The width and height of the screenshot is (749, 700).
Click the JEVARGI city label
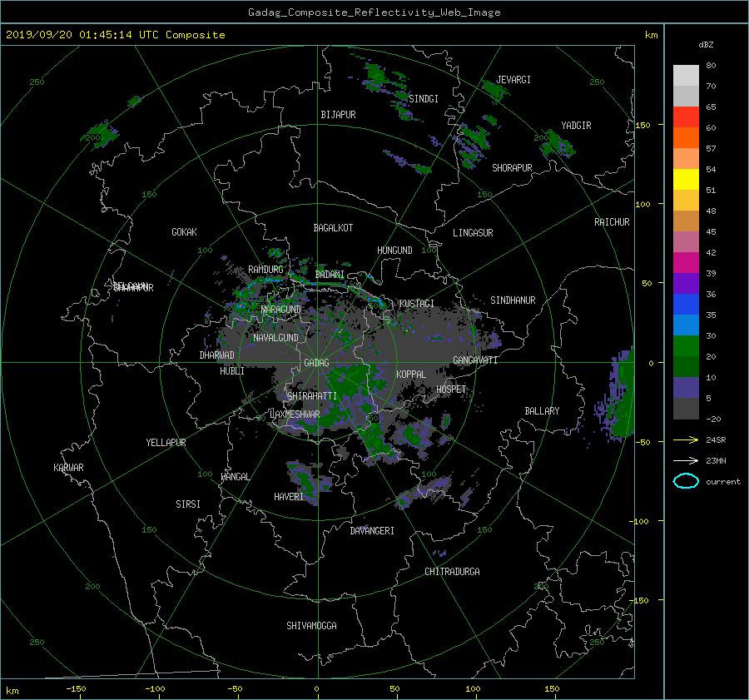click(x=513, y=80)
